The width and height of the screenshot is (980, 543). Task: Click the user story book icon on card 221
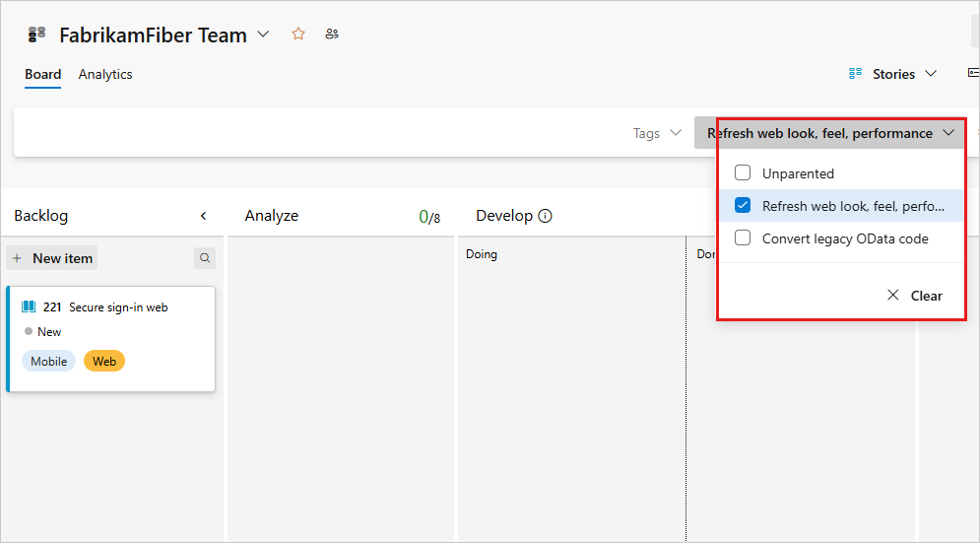tap(29, 306)
